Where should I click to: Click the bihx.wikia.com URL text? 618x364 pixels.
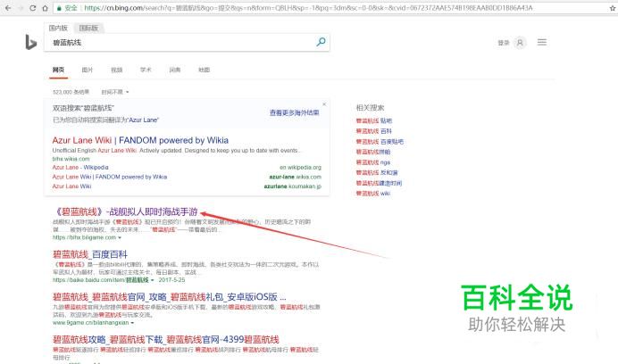pos(71,159)
